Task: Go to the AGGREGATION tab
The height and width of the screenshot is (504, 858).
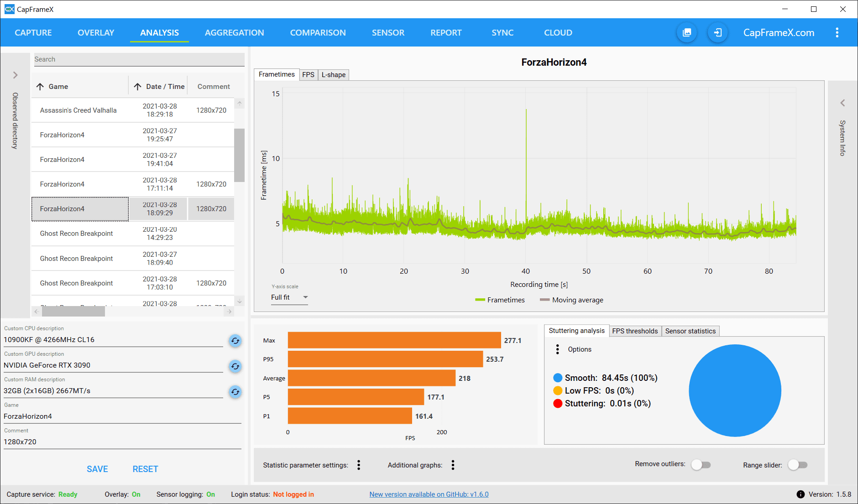Action: [x=235, y=33]
